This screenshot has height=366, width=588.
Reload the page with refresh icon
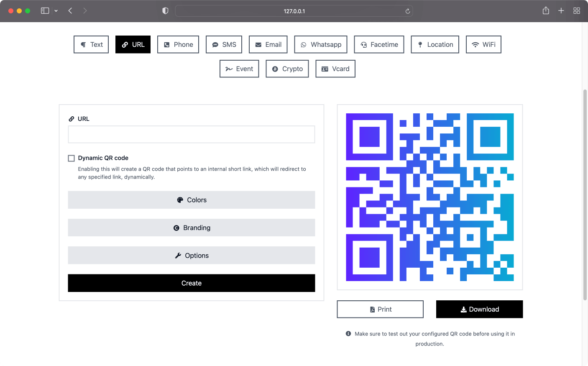pos(408,11)
